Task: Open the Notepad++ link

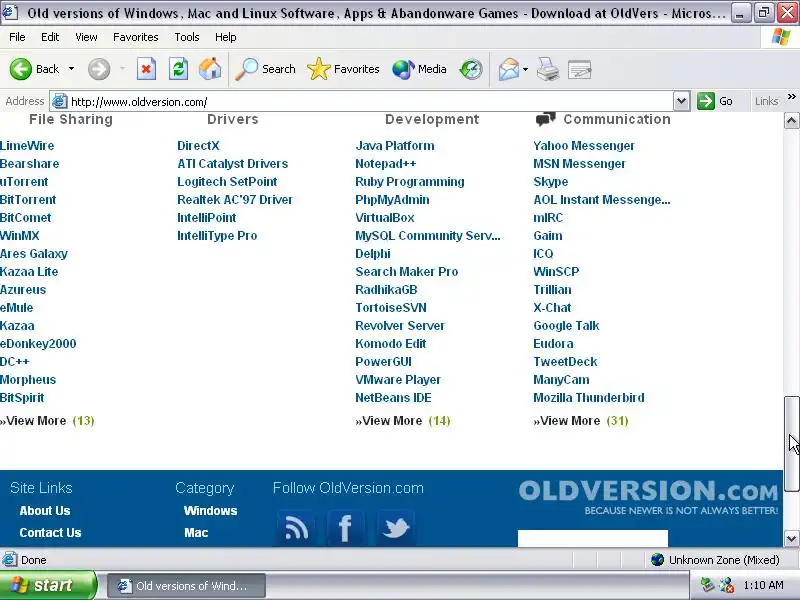Action: 386,164
